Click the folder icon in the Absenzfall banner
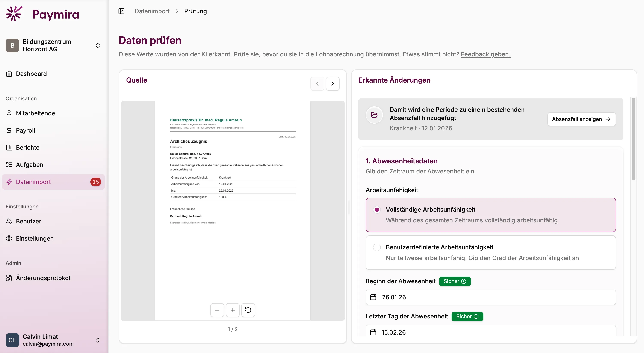The width and height of the screenshot is (644, 353). pos(374,115)
